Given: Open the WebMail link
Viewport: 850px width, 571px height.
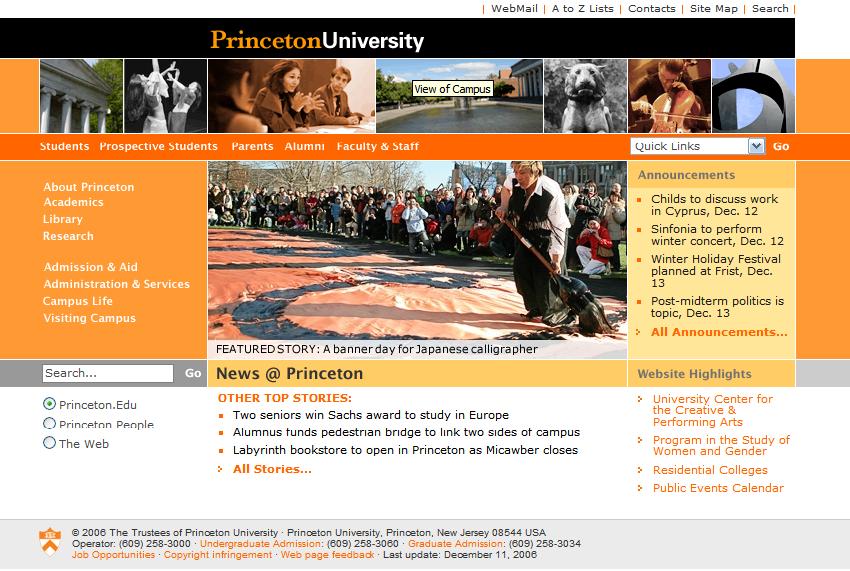Looking at the screenshot, I should click(x=514, y=9).
